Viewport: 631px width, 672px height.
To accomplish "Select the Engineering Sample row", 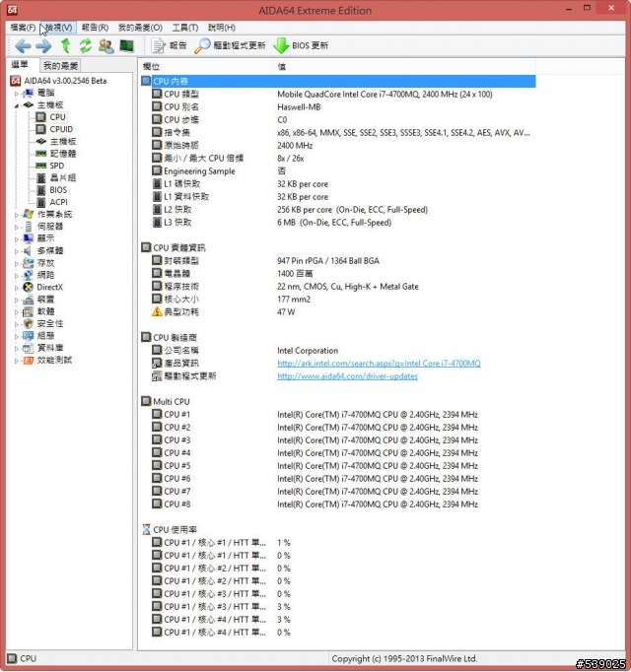I will coord(338,171).
